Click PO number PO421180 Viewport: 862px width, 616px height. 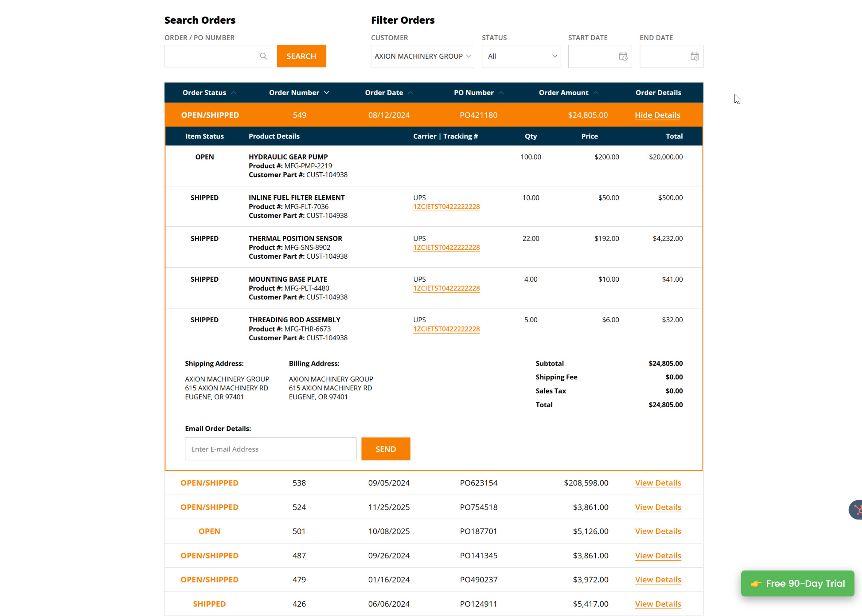point(479,115)
